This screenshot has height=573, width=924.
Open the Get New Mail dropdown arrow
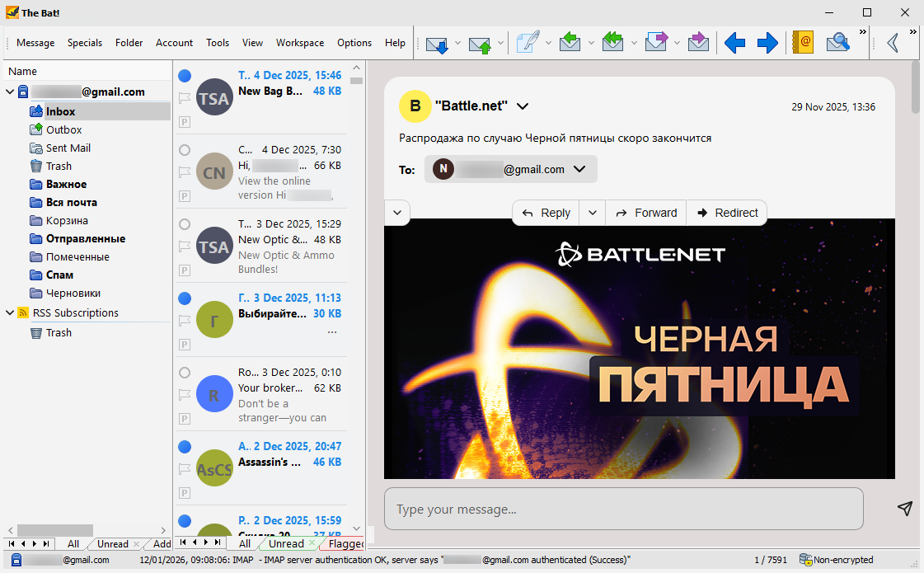[x=457, y=43]
